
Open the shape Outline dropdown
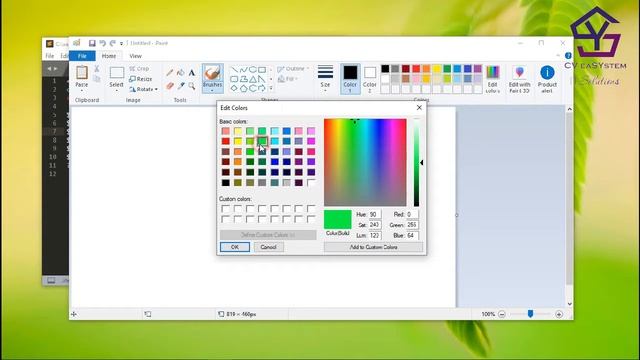tap(293, 69)
